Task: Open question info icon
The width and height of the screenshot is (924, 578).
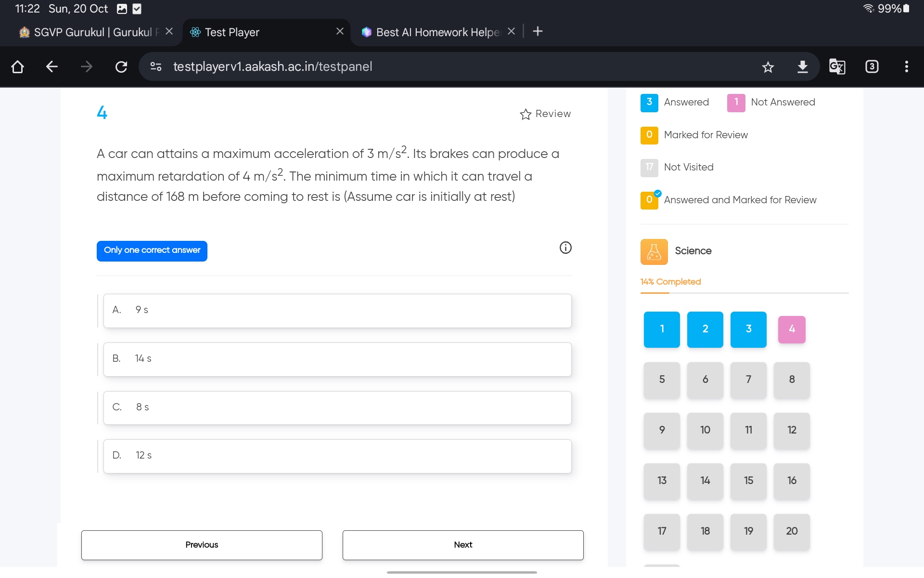Action: 565,248
